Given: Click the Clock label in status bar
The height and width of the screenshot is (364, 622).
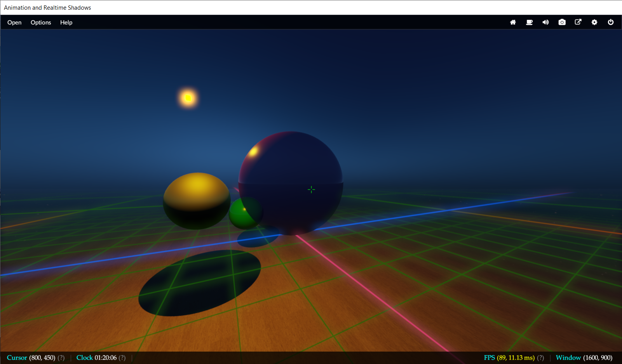Looking at the screenshot, I should [x=85, y=358].
